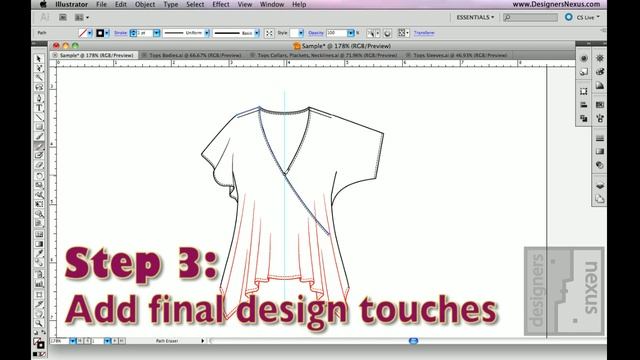Image resolution: width=640 pixels, height=360 pixels.
Task: Select the Magic Wand tool
Action: [39, 78]
